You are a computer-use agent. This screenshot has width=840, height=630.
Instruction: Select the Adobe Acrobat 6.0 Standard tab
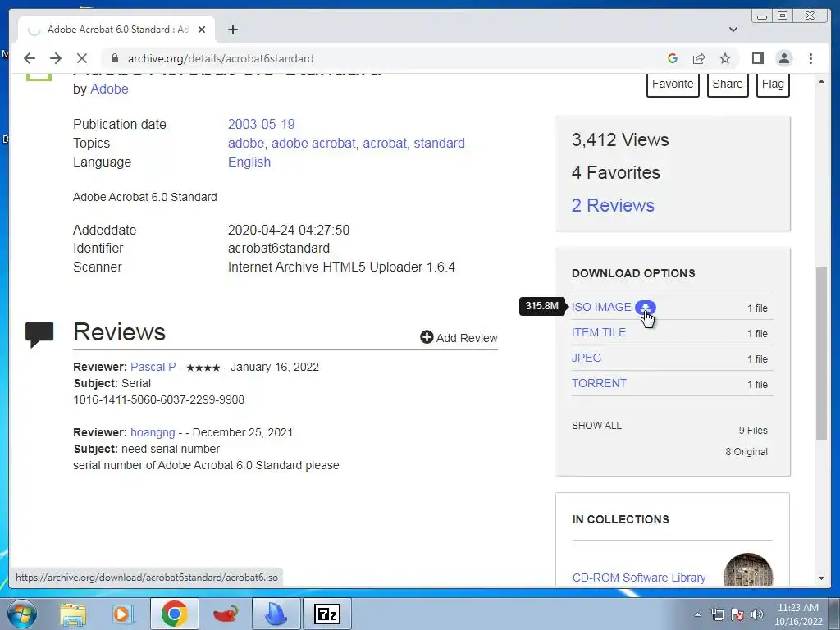(116, 30)
